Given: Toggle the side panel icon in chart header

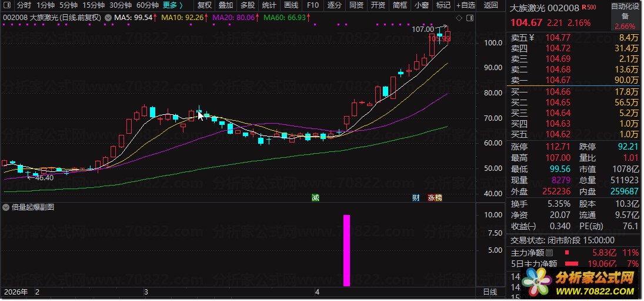Looking at the screenshot, I should pyautogui.click(x=470, y=18).
